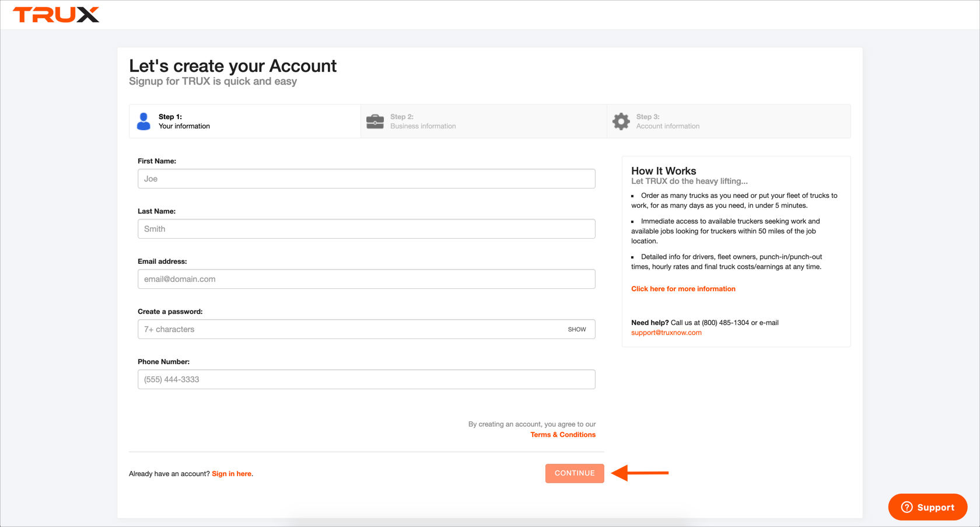Click the Step 1 person icon

click(x=143, y=121)
